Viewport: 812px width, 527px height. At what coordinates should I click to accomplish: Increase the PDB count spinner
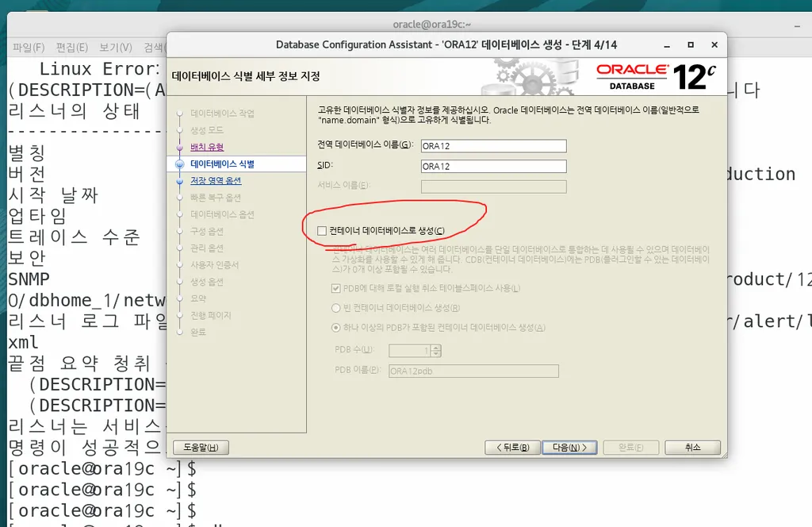tap(436, 348)
